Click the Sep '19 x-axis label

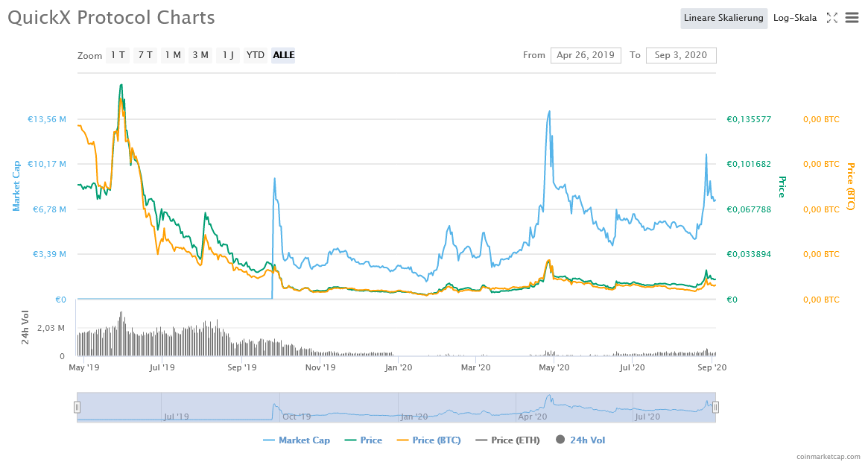pyautogui.click(x=242, y=367)
